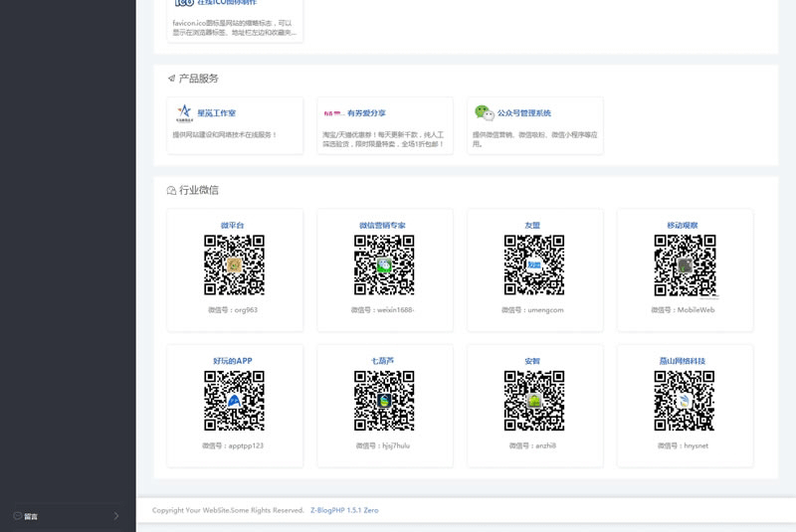Click the text 微信号：hjsj7hulu
Image resolution: width=796 pixels, height=532 pixels.
tap(383, 445)
